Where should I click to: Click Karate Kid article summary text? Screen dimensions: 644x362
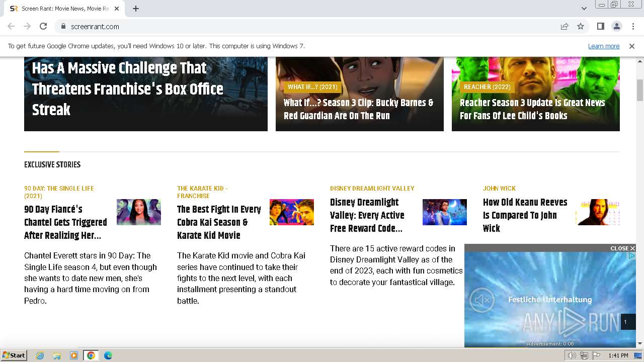coord(242,278)
